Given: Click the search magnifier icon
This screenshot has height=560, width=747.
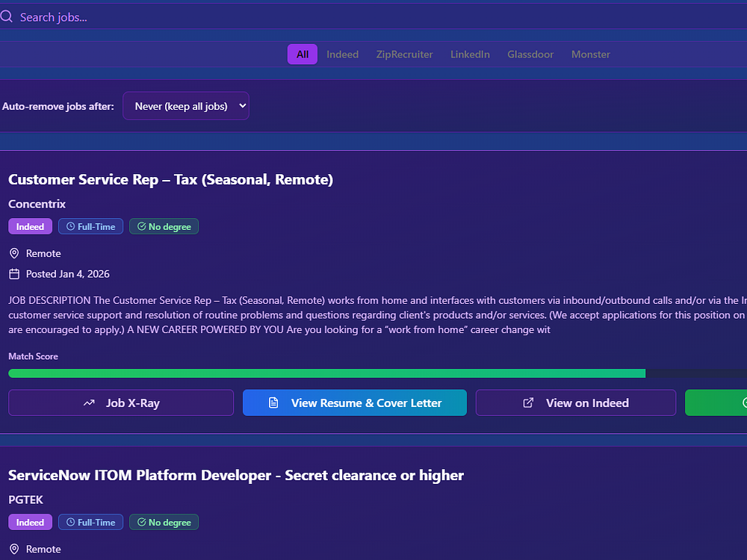Looking at the screenshot, I should pos(6,16).
